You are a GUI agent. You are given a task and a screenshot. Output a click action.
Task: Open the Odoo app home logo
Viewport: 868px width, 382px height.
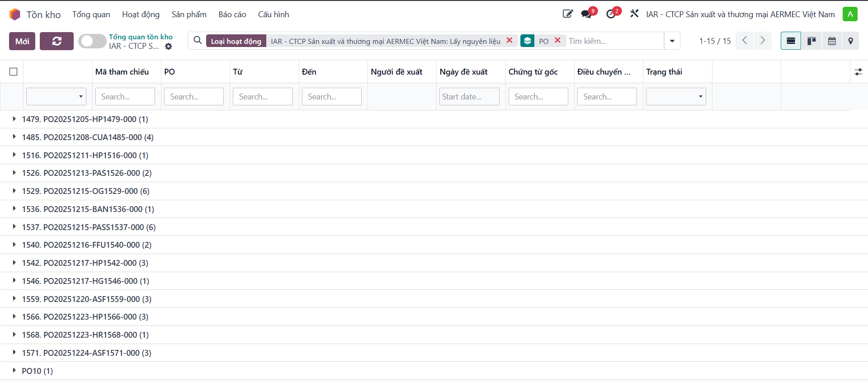tap(15, 14)
